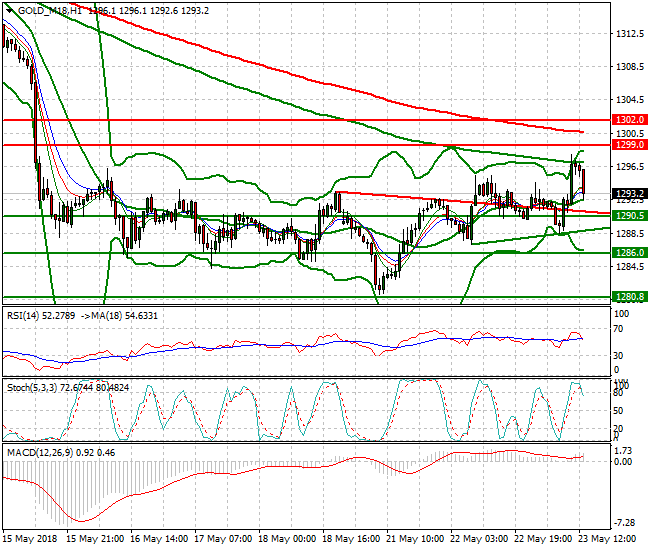650x550 pixels.
Task: Click the 1284.5 price scale value
Action: [x=630, y=267]
